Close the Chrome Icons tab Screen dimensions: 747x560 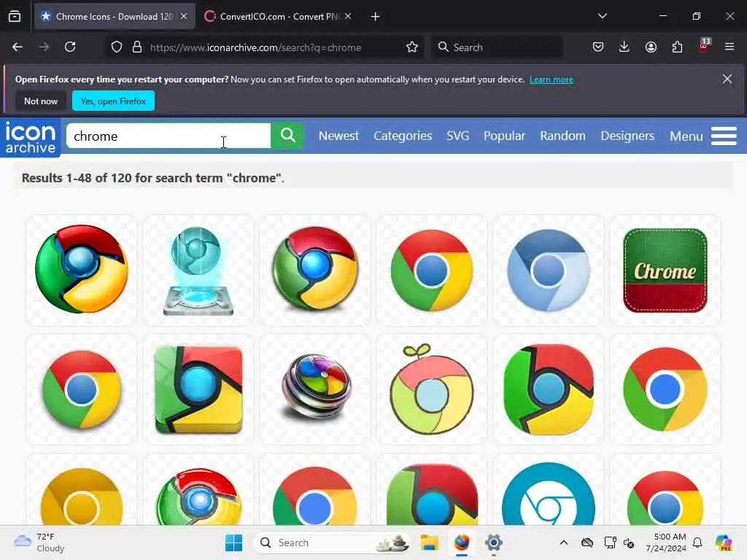[x=184, y=16]
